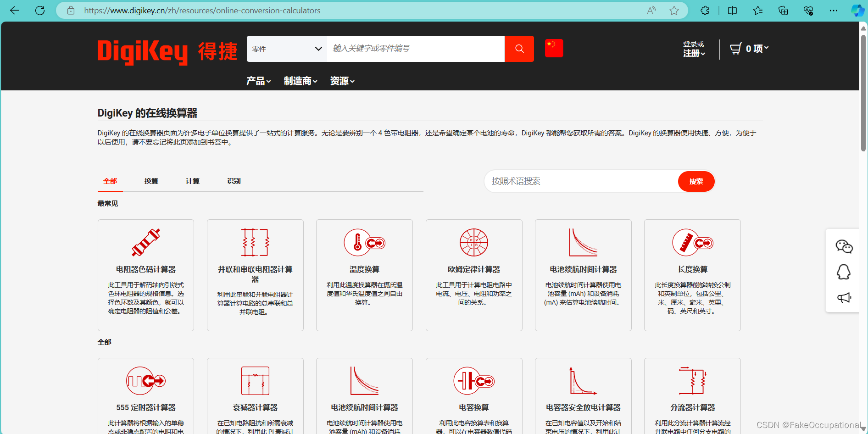Toggle read aloud icon in address bar
Viewport: 868px width, 434px height.
pos(651,11)
